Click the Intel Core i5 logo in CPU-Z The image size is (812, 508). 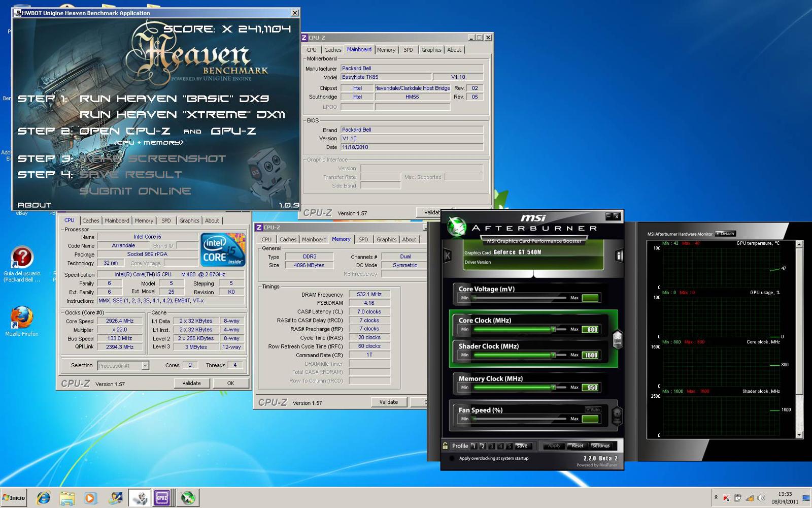coord(223,249)
